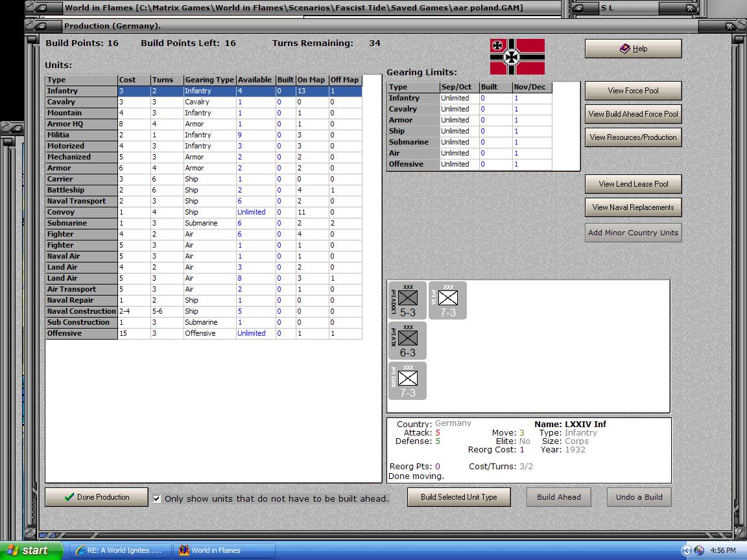Click the Nov/Dec gearing limits header
The height and width of the screenshot is (560, 747).
tap(532, 87)
